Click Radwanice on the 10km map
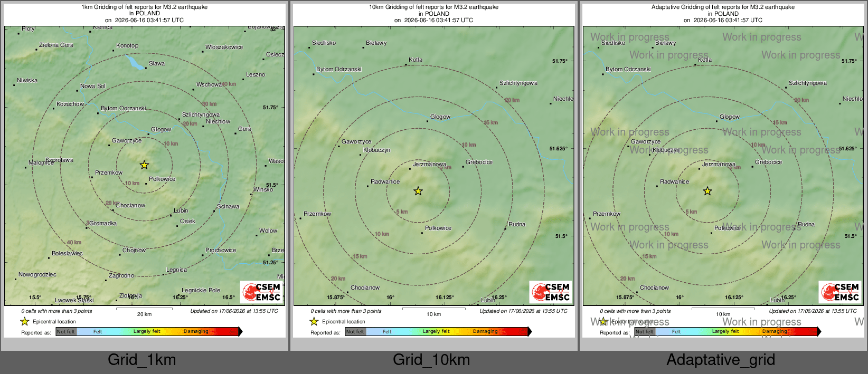Screen dimensions: 868x374 click(x=385, y=182)
